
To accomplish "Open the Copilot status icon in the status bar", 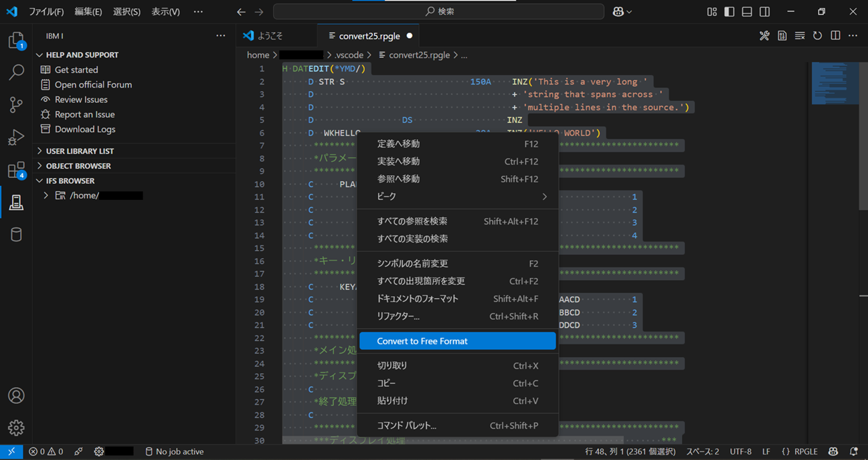I will [x=833, y=451].
